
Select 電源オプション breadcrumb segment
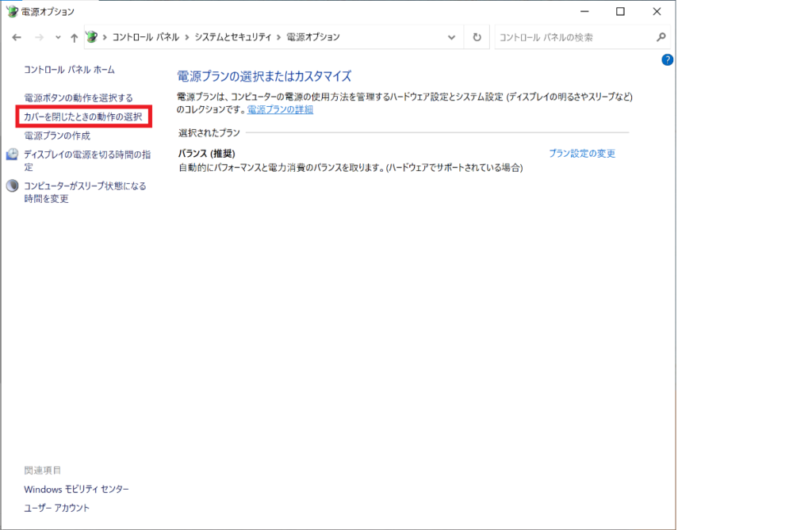pos(312,37)
